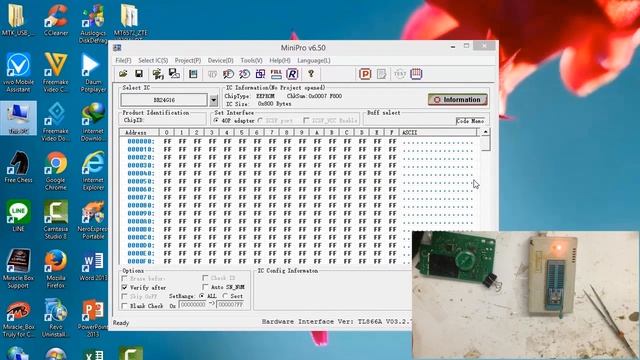
Task: Select the ALL SetRange radio button
Action: click(202, 296)
